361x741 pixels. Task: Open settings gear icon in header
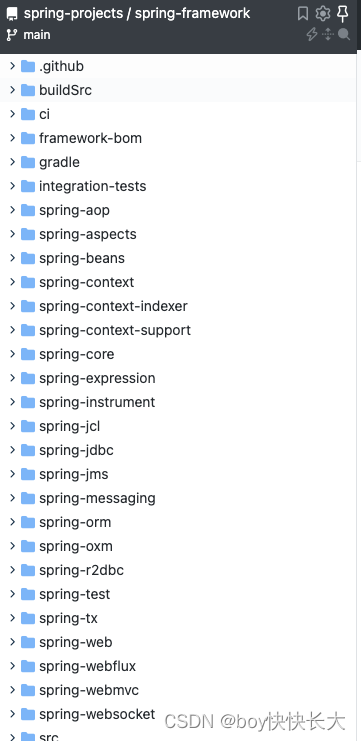[323, 14]
